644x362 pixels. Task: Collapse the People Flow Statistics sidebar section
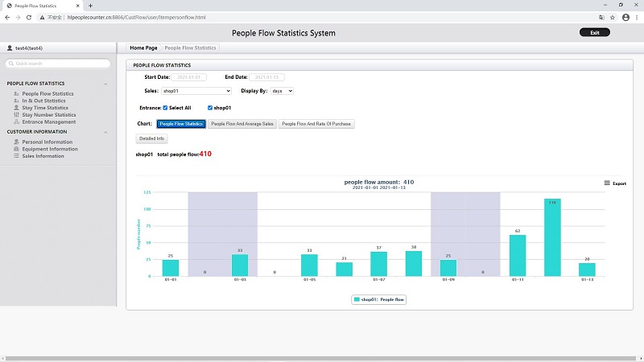point(105,84)
